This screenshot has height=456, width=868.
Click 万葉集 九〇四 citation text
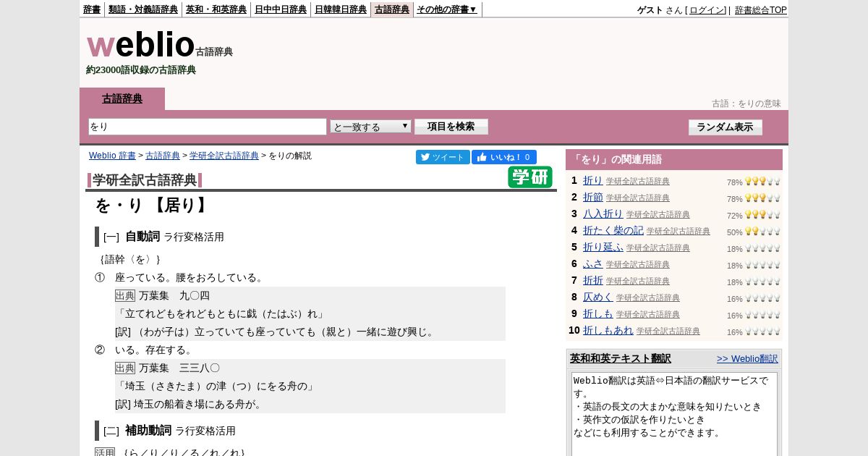pos(174,296)
